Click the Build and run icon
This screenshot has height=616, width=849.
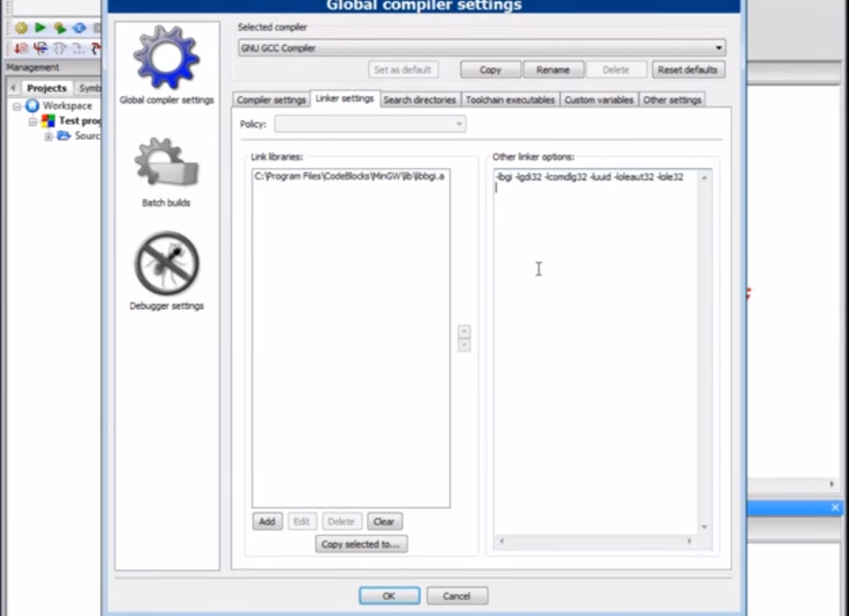point(59,28)
